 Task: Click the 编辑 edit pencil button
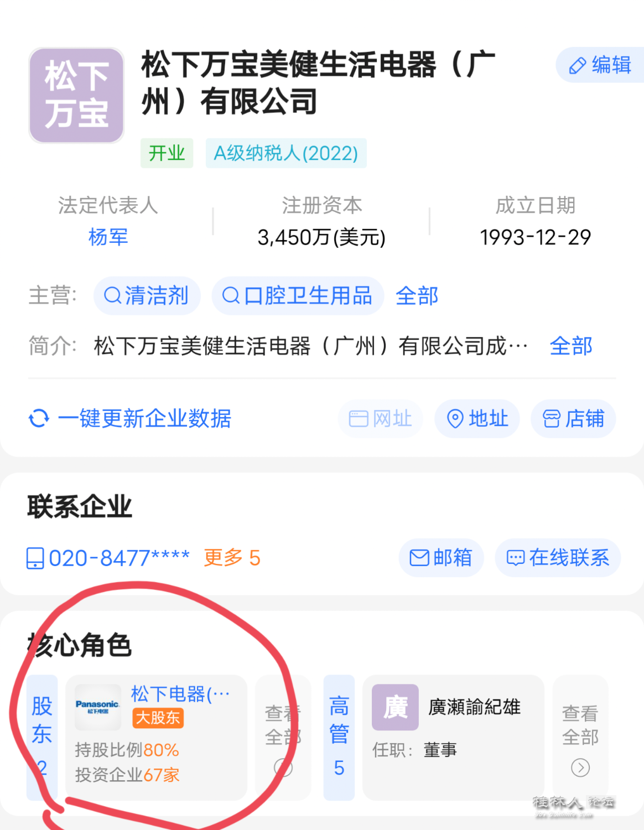click(600, 65)
